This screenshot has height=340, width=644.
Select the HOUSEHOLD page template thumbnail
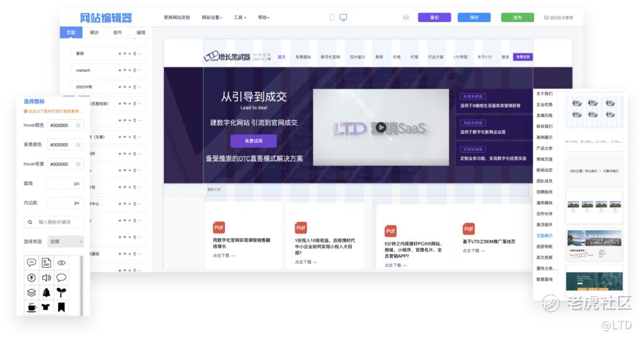click(x=595, y=245)
